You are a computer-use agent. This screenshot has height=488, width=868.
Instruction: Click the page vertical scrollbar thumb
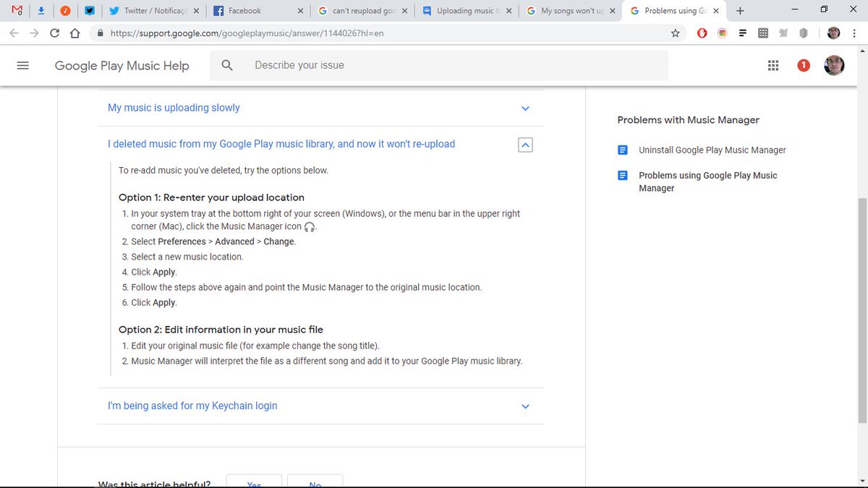(x=861, y=311)
